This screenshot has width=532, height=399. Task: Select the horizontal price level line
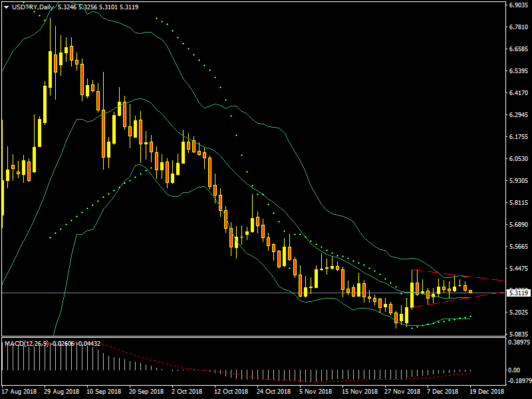pos(199,293)
